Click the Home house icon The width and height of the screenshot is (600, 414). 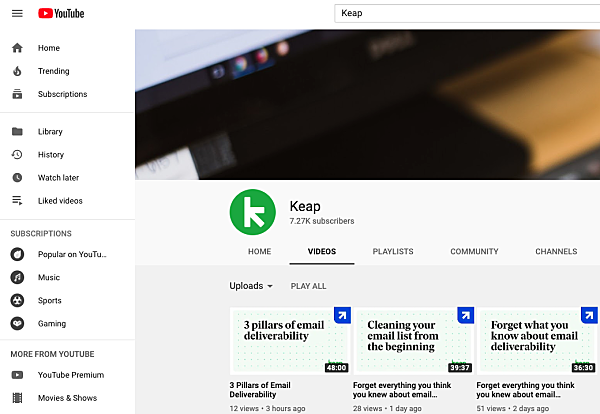[17, 48]
